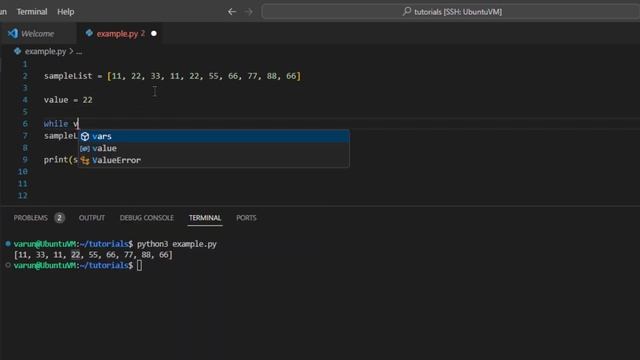Viewport: 640px width, 360px height.
Task: Open the PROBLEMS panel tab
Action: tap(31, 218)
